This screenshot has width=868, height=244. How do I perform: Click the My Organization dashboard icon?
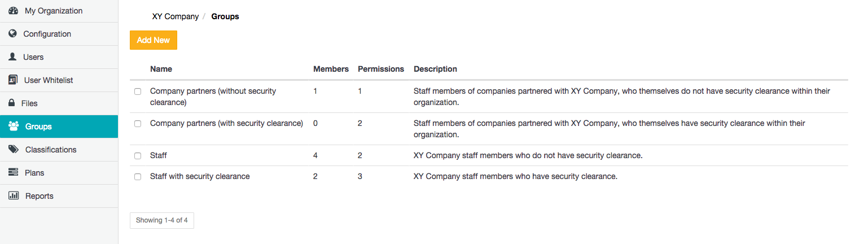(x=14, y=11)
